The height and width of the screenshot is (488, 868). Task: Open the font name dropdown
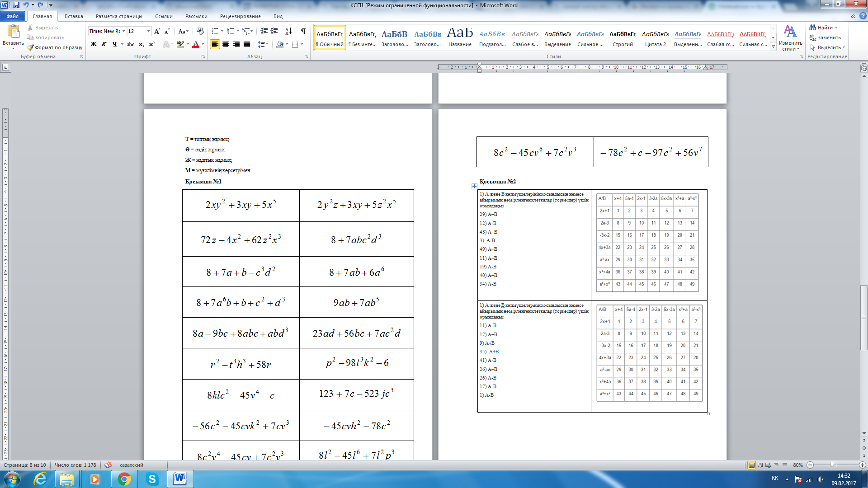pyautogui.click(x=123, y=31)
